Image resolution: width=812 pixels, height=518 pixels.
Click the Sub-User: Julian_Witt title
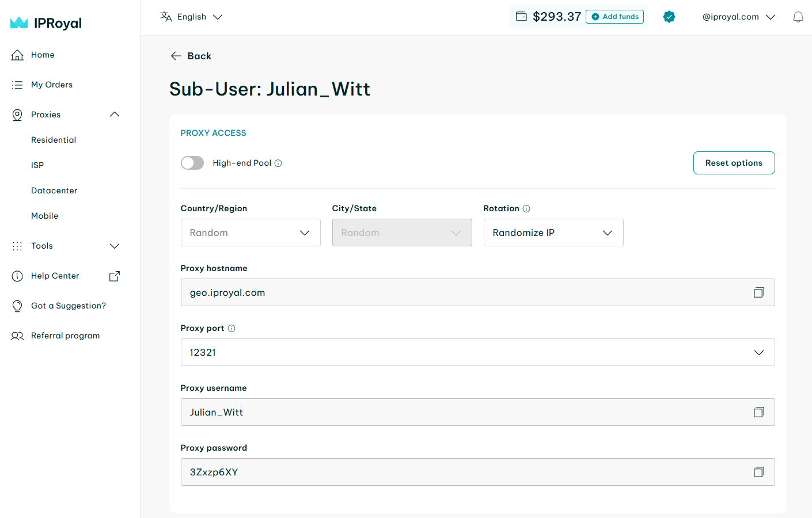270,89
